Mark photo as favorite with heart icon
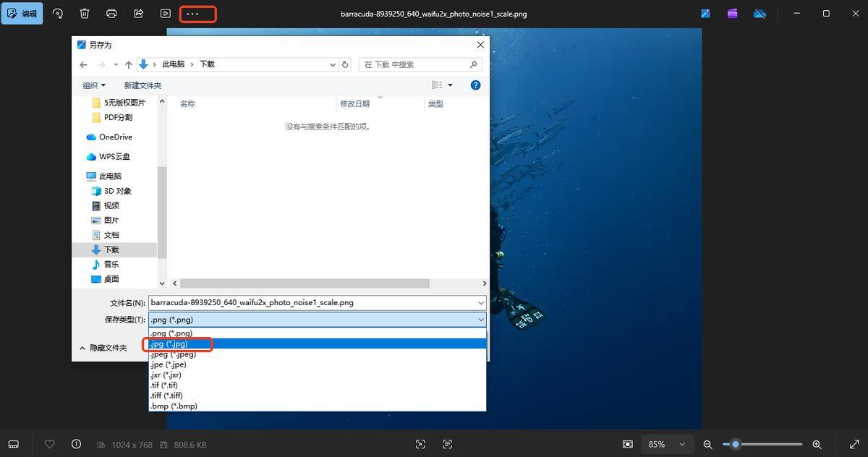868x457 pixels. 50,444
